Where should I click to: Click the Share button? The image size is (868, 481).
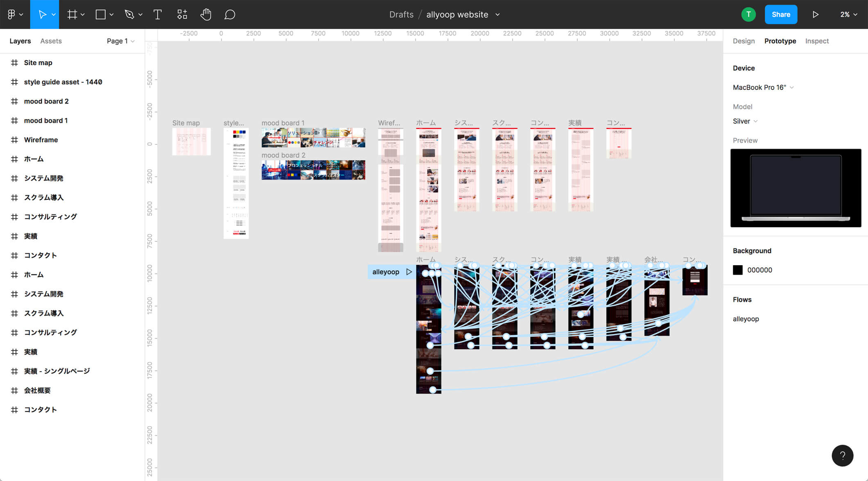click(781, 14)
